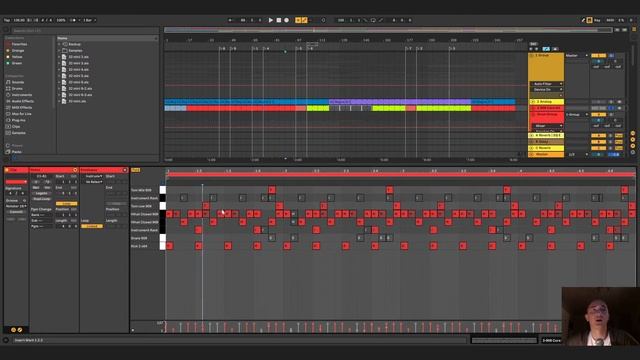The width and height of the screenshot is (640, 360).
Task: Toggle MIDI map mode button
Action: pyautogui.click(x=610, y=20)
